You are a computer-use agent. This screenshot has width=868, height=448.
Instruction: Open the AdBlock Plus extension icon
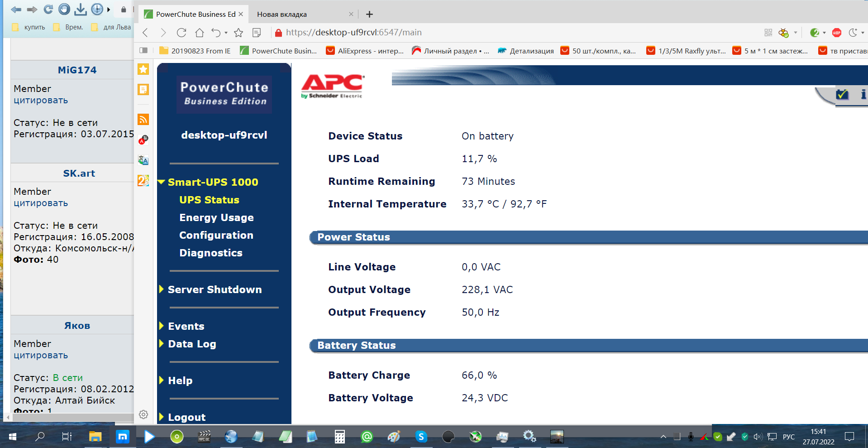click(837, 33)
